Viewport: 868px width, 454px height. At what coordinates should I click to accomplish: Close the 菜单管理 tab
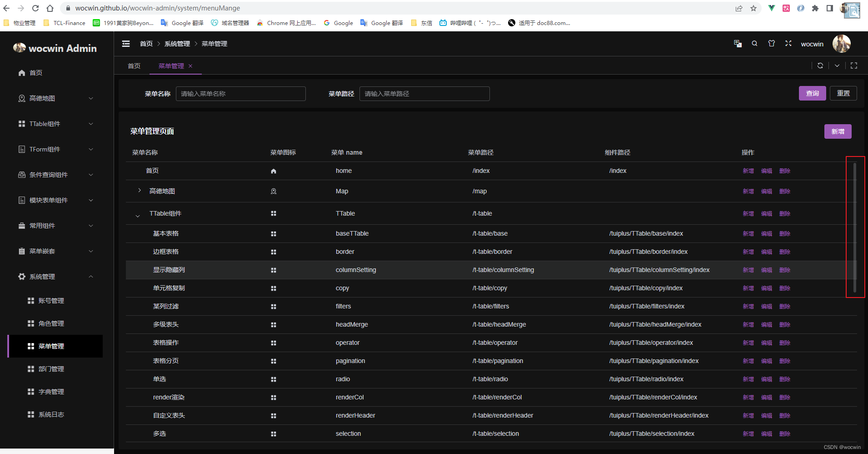click(190, 66)
